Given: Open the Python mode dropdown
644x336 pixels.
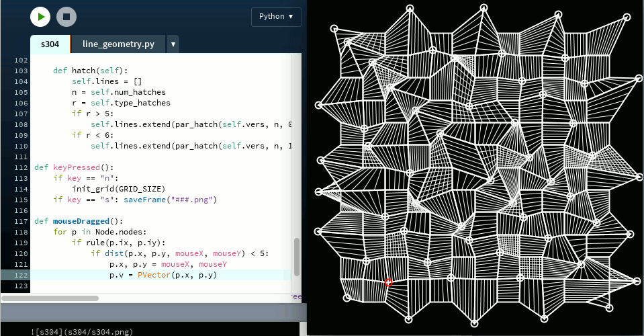Looking at the screenshot, I should 275,17.
